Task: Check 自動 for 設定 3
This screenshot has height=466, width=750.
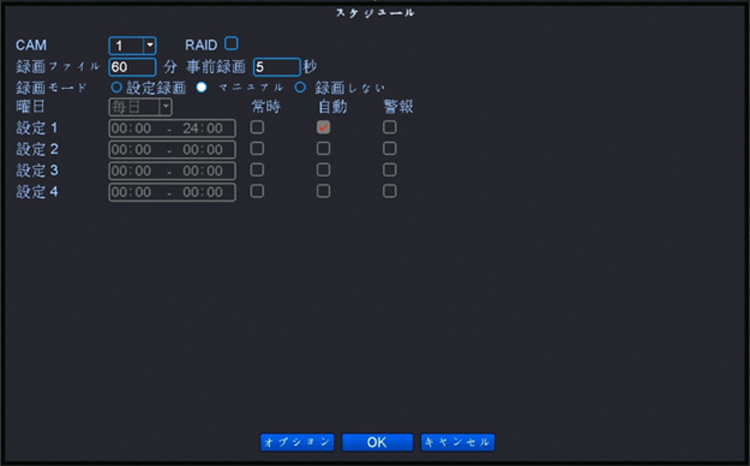Action: coord(323,169)
